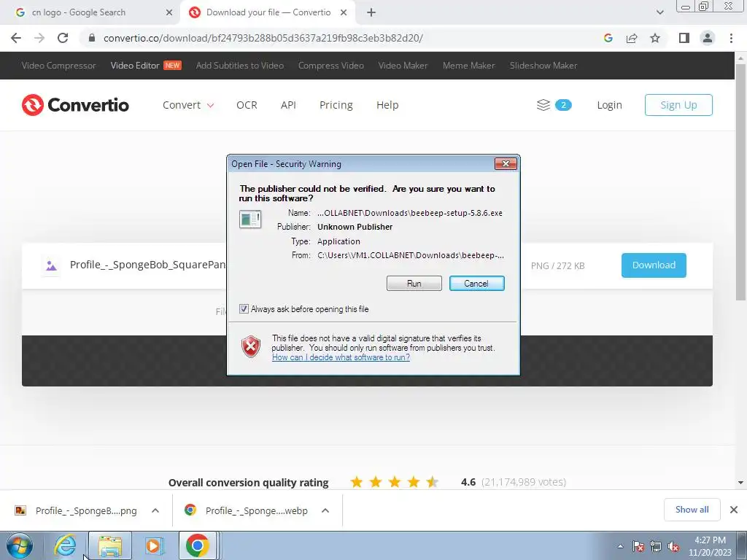Screen dimensions: 747x560
Task: Open How can I decide what software link
Action: [x=341, y=357]
